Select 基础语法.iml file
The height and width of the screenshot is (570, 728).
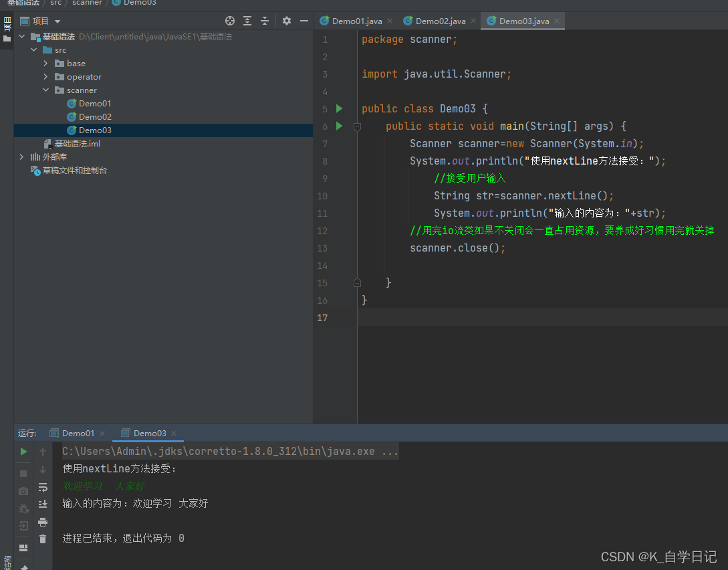72,144
